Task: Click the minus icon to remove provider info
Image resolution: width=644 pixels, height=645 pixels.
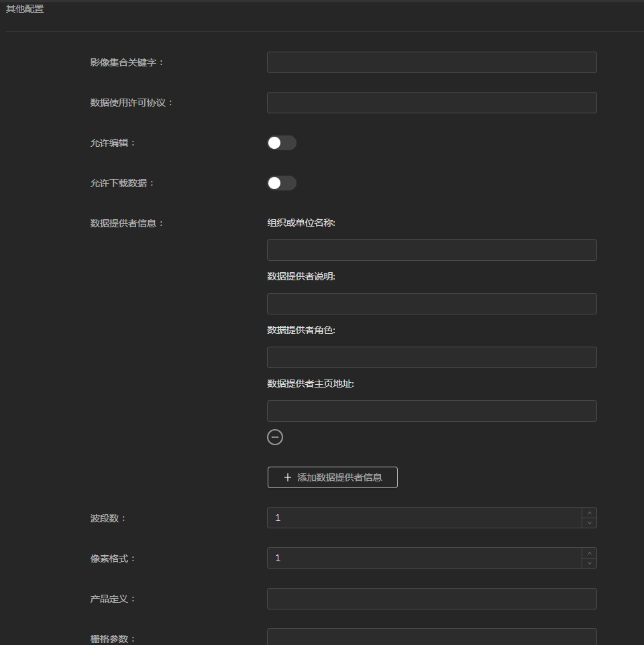Action: [275, 437]
